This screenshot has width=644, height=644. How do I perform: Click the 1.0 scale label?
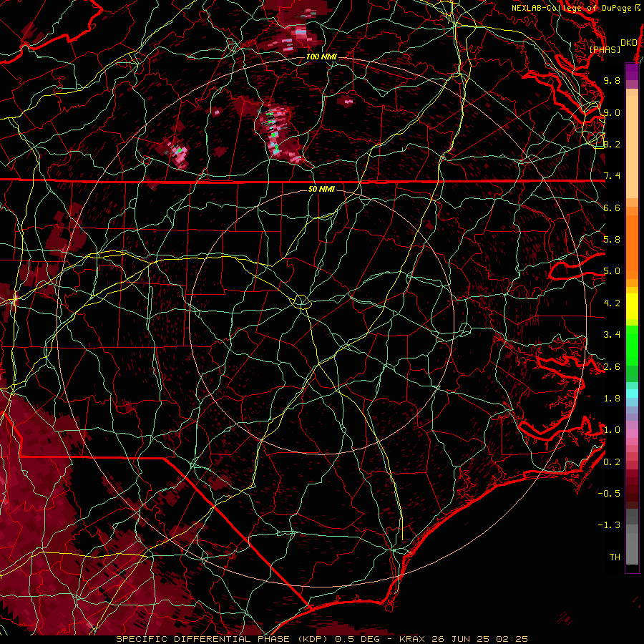[x=612, y=430]
